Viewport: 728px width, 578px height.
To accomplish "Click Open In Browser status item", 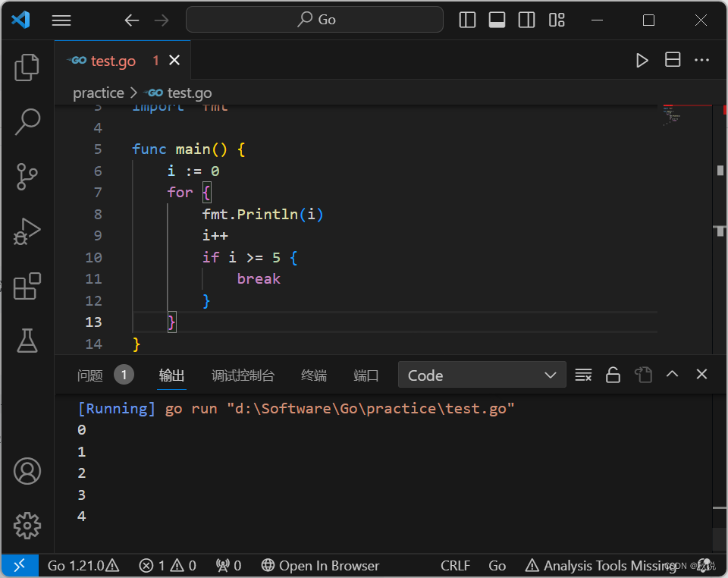I will point(320,565).
